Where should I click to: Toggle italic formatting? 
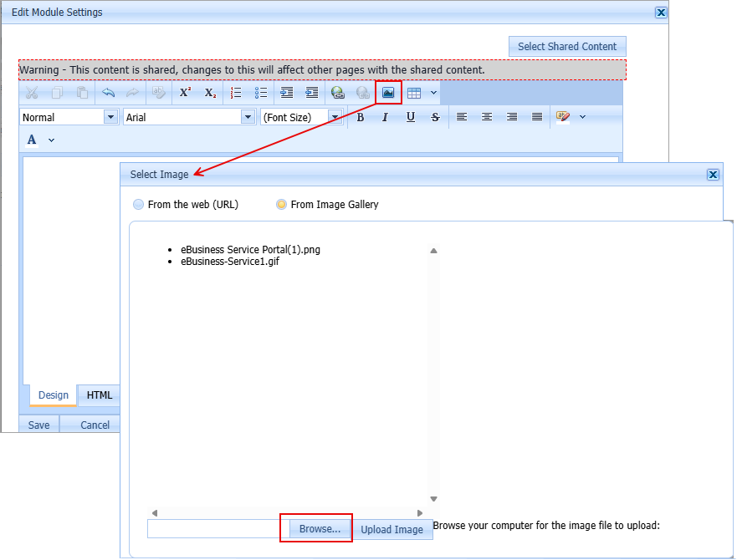tap(386, 117)
